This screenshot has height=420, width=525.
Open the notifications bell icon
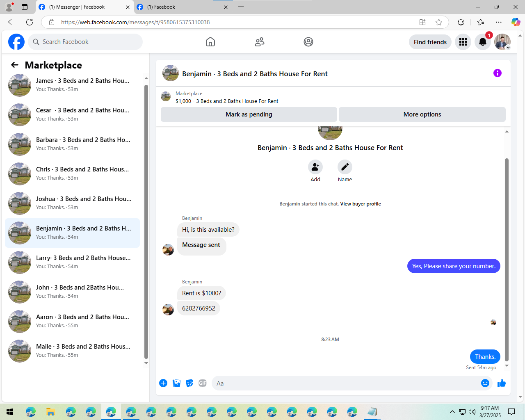(x=483, y=42)
